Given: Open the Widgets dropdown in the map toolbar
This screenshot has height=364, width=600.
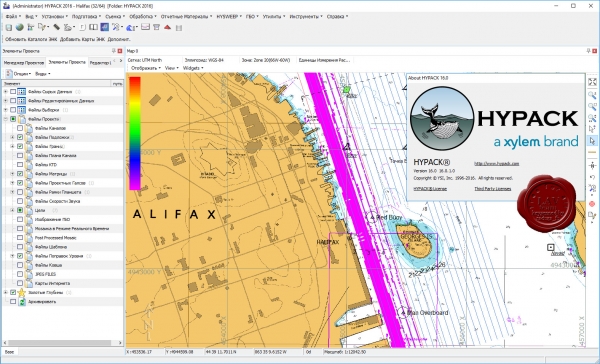Looking at the screenshot, I should 193,68.
